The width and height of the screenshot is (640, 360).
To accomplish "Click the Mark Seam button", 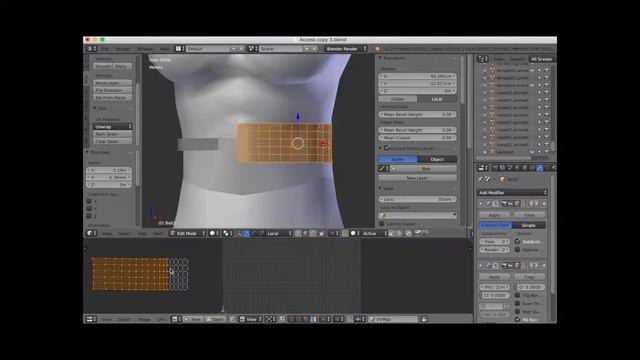I will coord(112,134).
